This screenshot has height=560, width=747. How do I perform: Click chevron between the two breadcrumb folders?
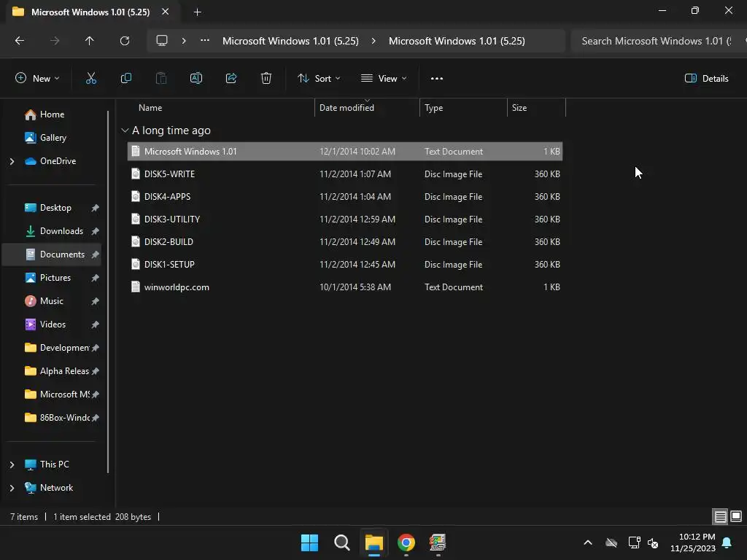[x=373, y=41]
